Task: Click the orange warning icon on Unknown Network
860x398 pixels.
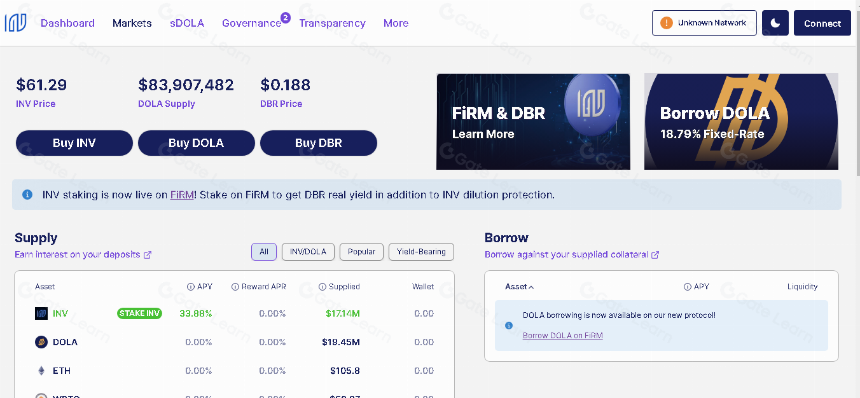Action: (666, 23)
